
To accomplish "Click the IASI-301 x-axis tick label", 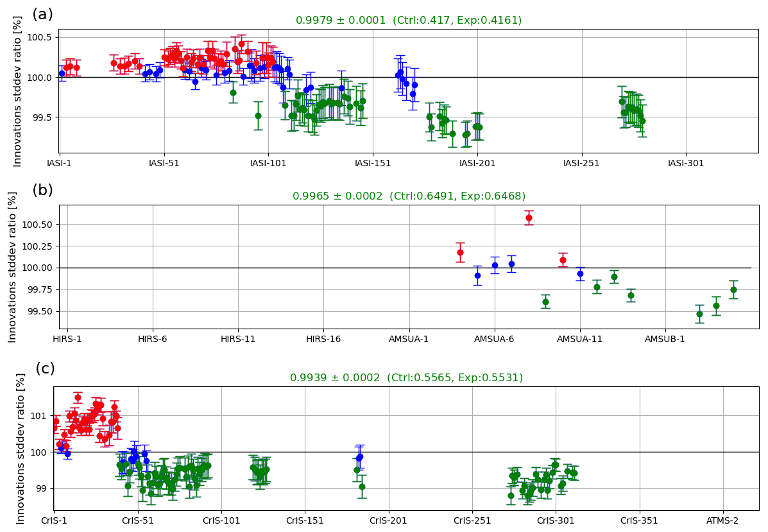I will (x=686, y=164).
